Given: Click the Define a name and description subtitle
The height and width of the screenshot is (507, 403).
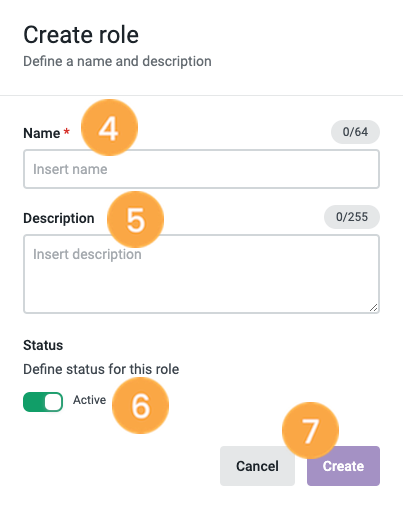Looking at the screenshot, I should [117, 61].
